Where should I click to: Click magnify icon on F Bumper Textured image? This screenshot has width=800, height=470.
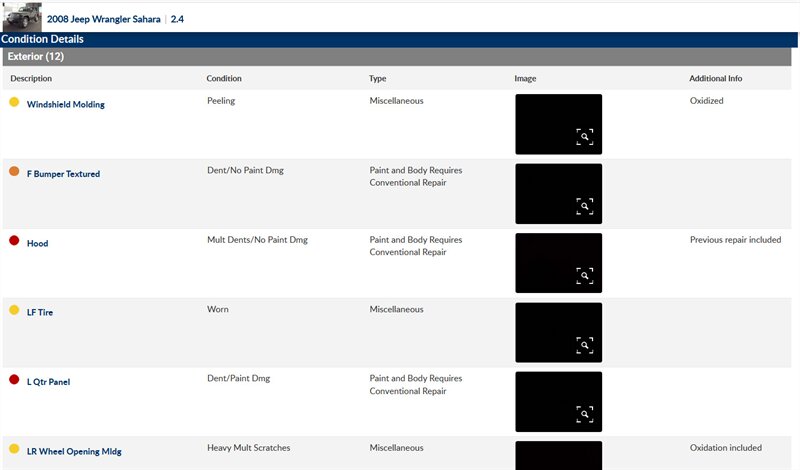click(x=585, y=206)
